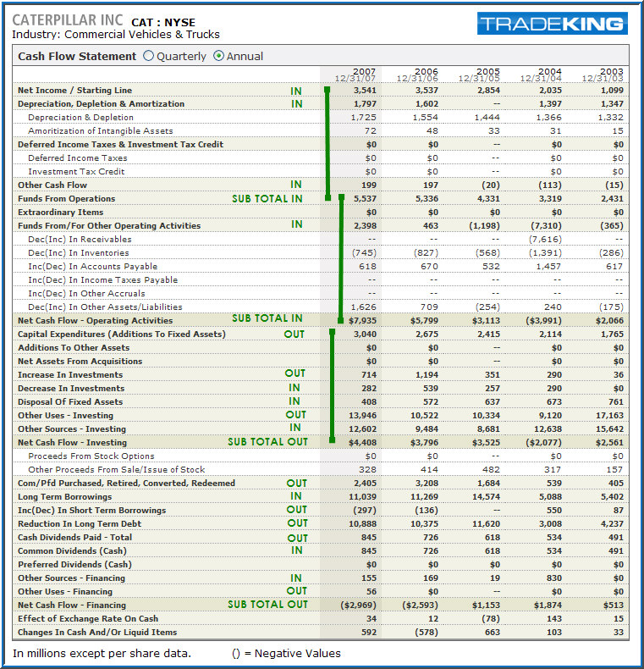Click the Dec(Inc) In Receivables label
This screenshot has height=669, width=644.
(x=80, y=240)
